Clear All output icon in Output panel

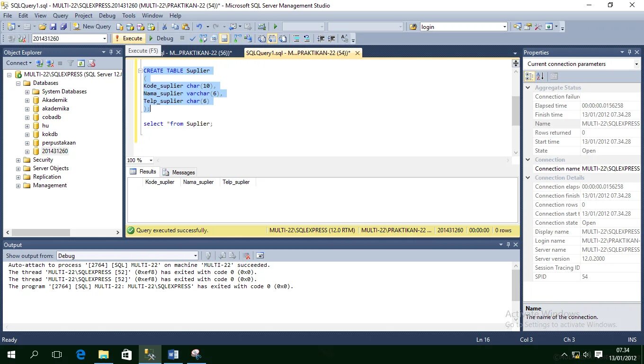pyautogui.click(x=246, y=255)
